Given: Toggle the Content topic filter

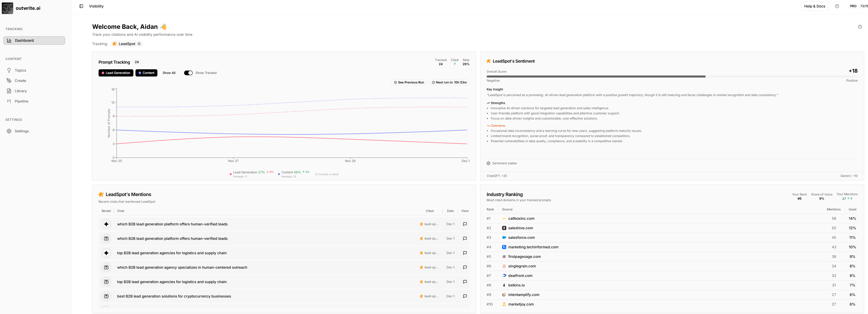Looking at the screenshot, I should click(x=146, y=73).
